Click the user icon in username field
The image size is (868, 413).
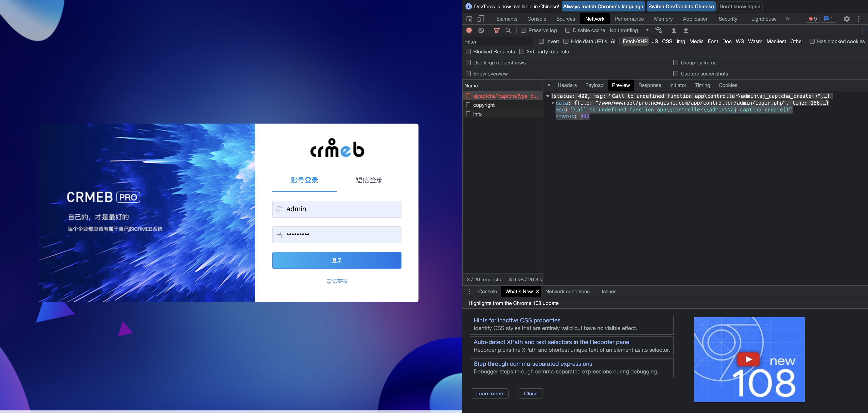click(279, 209)
